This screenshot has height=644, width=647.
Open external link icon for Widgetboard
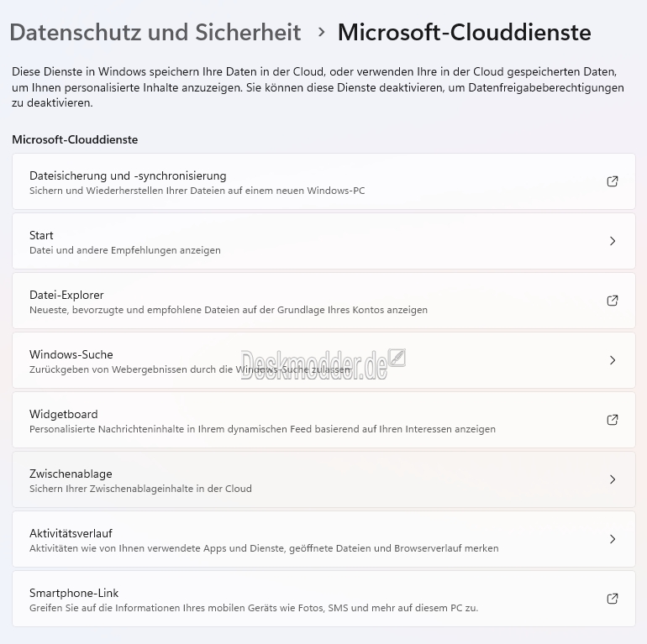(x=613, y=420)
